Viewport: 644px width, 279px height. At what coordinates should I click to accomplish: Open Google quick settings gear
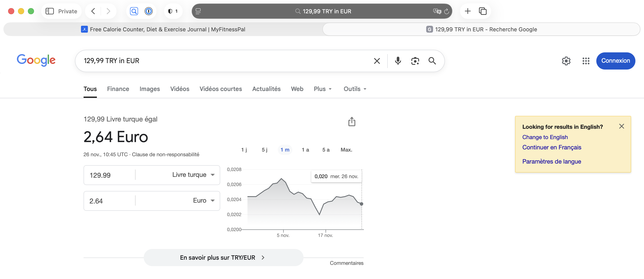(566, 61)
